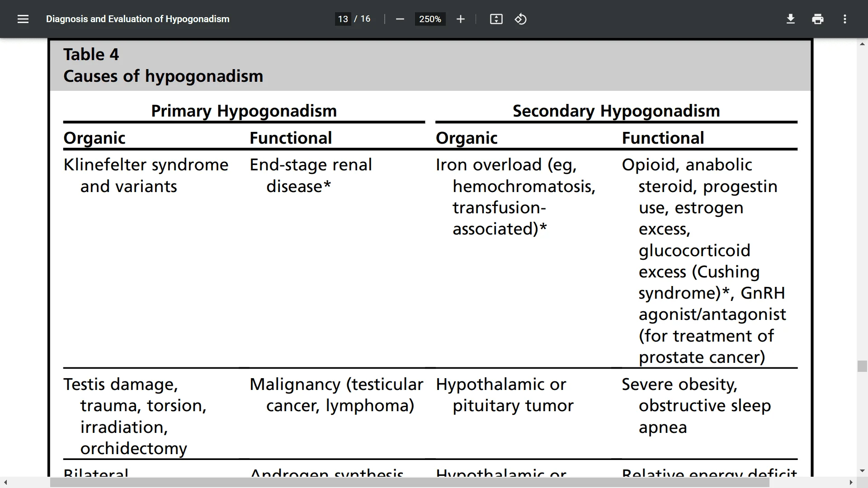Click the 'Testis damage,' cell

click(121, 385)
